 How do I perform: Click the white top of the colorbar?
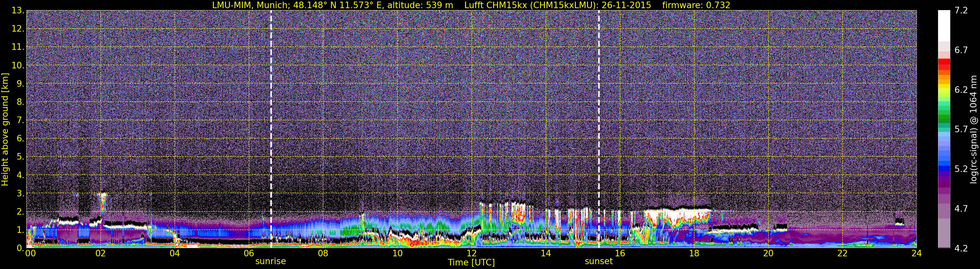coord(944,25)
